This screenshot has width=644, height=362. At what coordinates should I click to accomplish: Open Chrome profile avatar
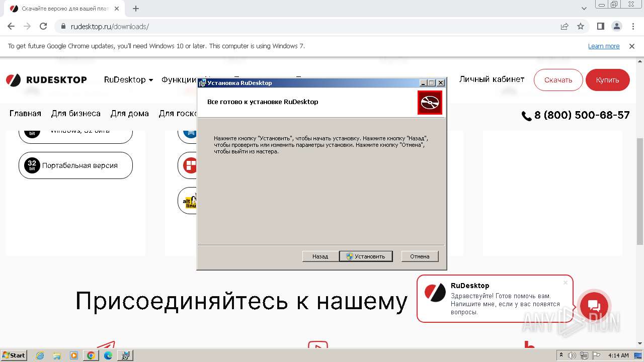pos(616,26)
